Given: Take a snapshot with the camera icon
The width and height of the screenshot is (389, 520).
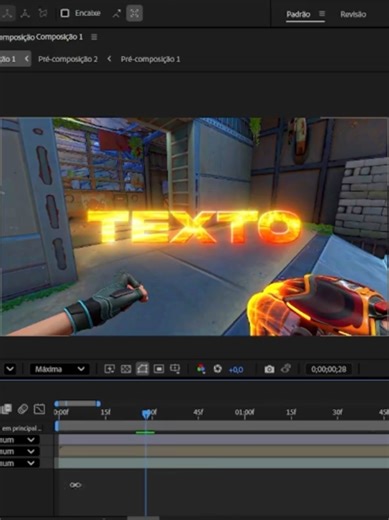Looking at the screenshot, I should tap(269, 369).
